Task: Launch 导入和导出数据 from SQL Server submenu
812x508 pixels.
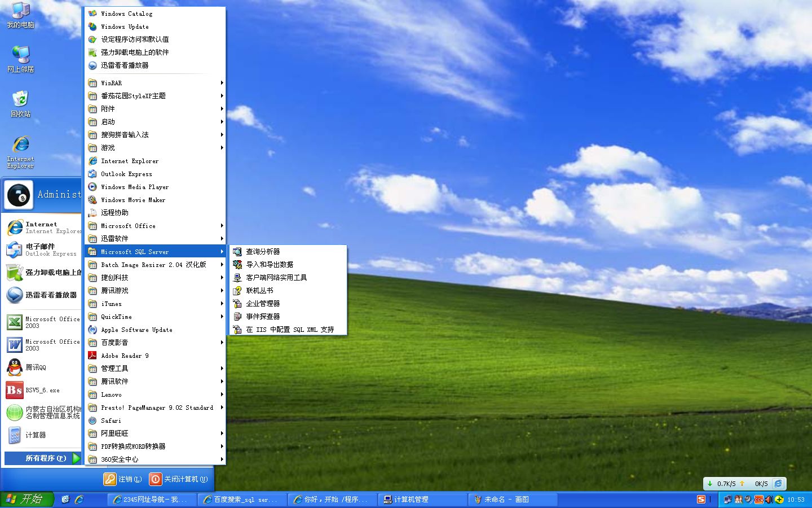Action: click(x=288, y=265)
